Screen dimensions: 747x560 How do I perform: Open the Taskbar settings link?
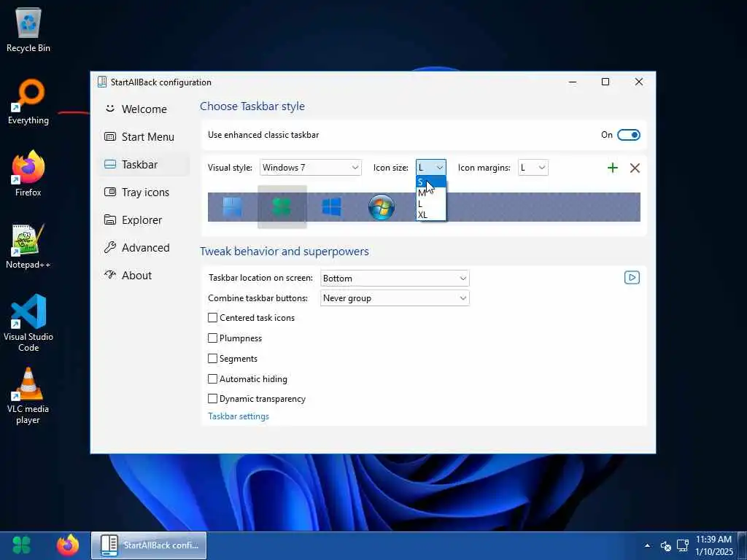pos(239,416)
